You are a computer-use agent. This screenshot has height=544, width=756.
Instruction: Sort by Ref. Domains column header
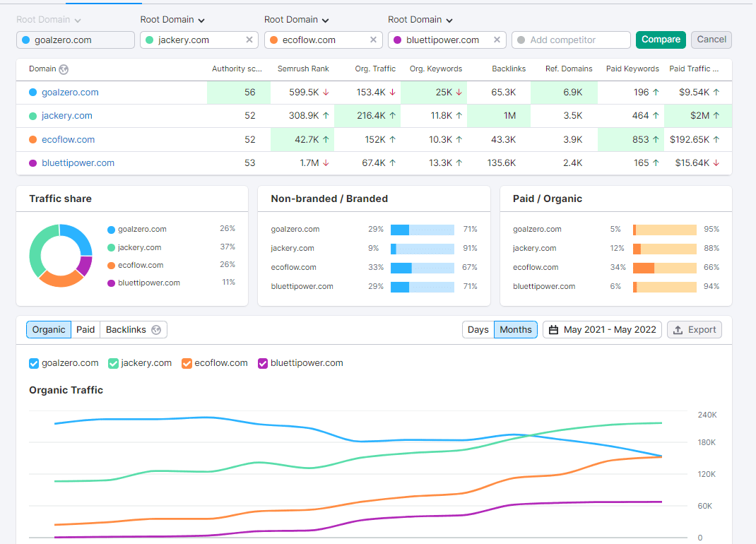click(569, 69)
